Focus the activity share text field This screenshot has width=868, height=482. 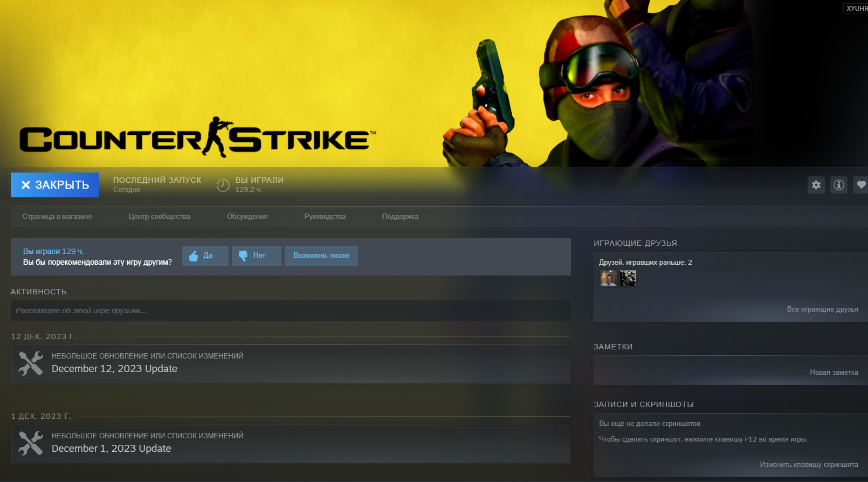291,311
